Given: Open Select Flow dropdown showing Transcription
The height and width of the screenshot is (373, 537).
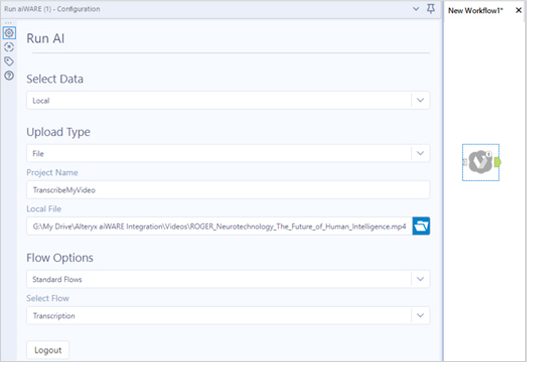Looking at the screenshot, I should pos(228,315).
